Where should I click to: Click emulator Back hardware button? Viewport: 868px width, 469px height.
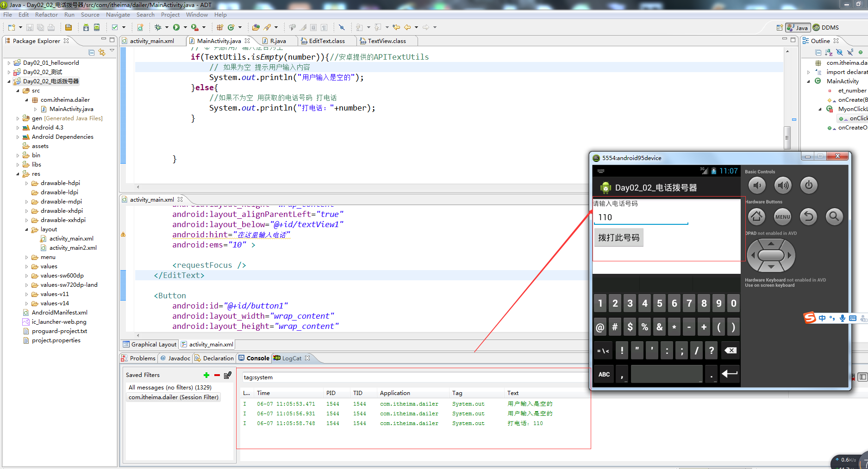(809, 216)
